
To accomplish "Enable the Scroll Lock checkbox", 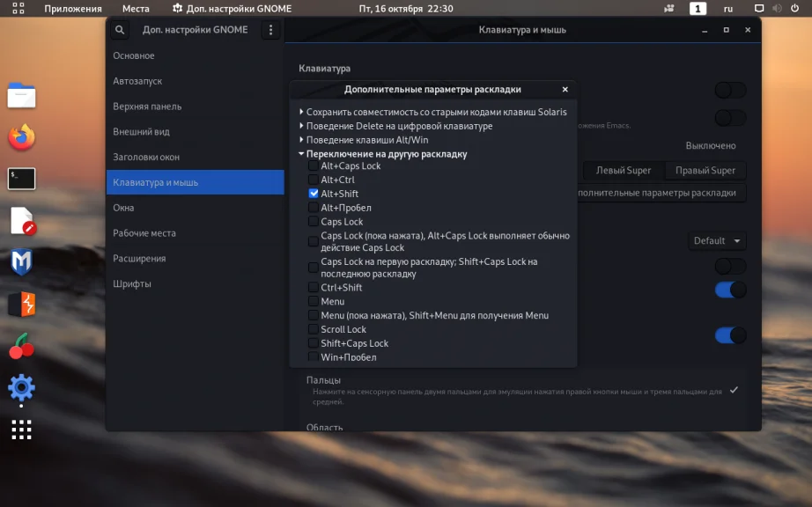I will [x=314, y=329].
